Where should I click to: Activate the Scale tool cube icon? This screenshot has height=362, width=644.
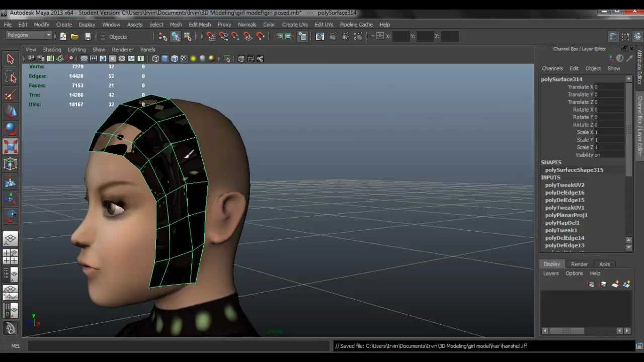pyautogui.click(x=11, y=146)
